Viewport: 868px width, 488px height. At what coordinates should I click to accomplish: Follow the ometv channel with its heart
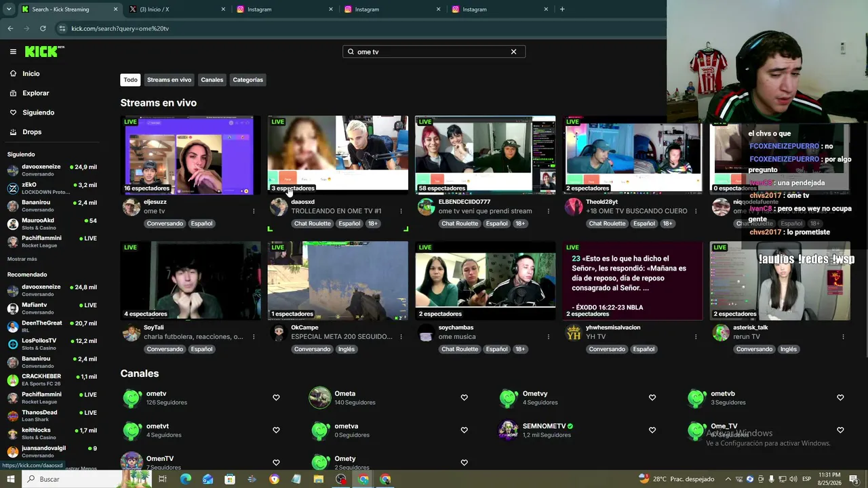pyautogui.click(x=276, y=398)
